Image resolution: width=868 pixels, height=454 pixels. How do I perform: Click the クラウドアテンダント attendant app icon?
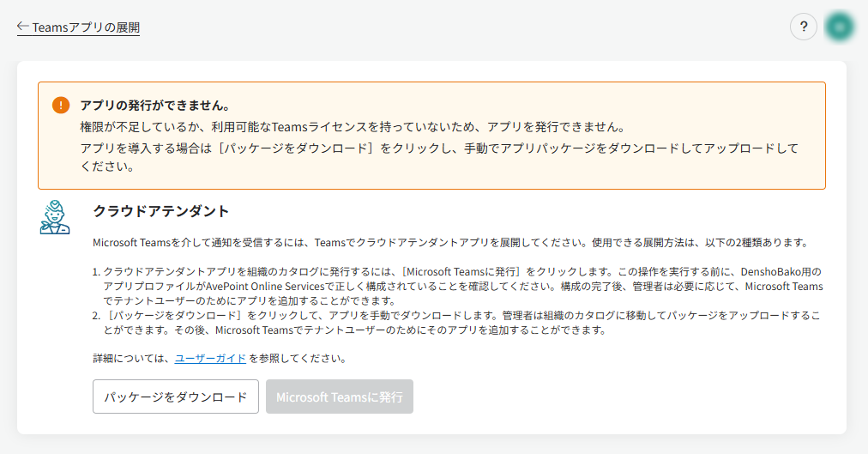[x=55, y=218]
